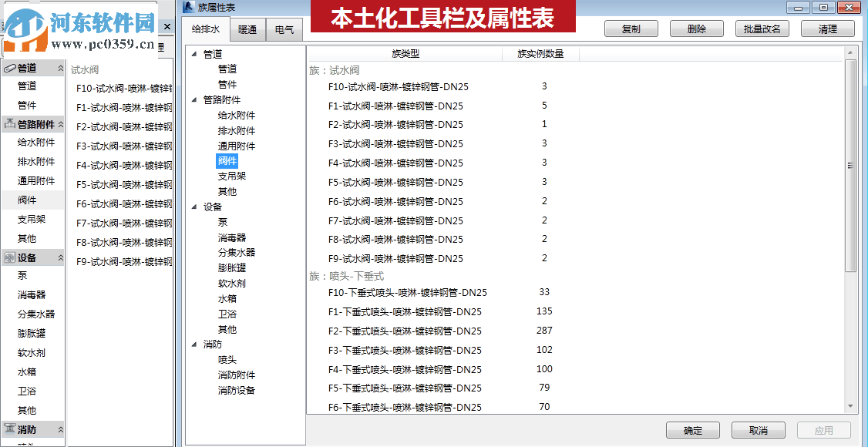Image resolution: width=868 pixels, height=447 pixels.
Task: Select 管件 in the dialog tree
Action: point(227,84)
